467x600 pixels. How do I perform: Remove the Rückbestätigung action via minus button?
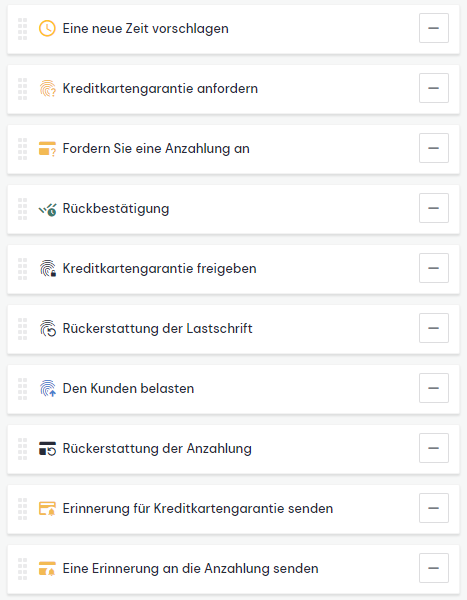tap(434, 208)
